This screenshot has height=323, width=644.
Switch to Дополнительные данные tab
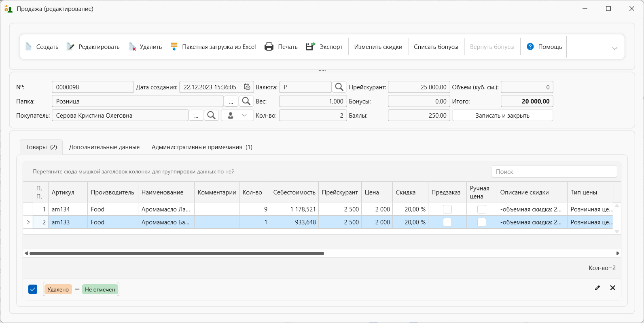[x=104, y=147]
